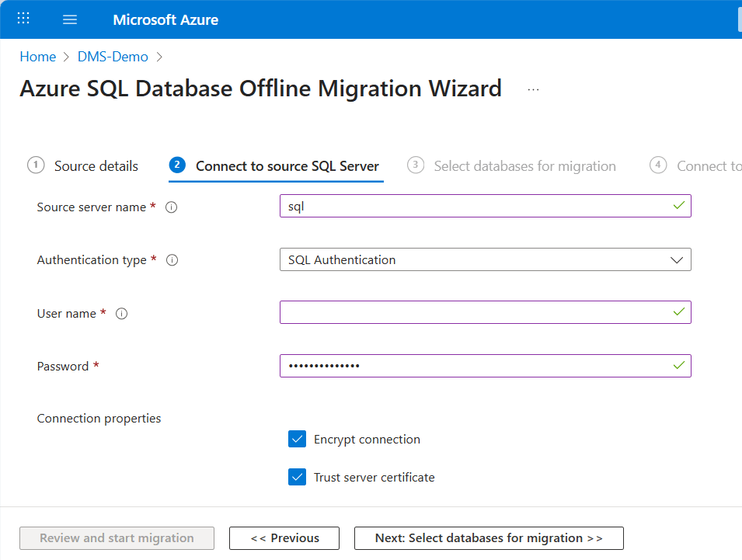Viewport: 742px width, 560px height.
Task: Uncheck the Encrypt connection checkbox
Action: (x=297, y=440)
